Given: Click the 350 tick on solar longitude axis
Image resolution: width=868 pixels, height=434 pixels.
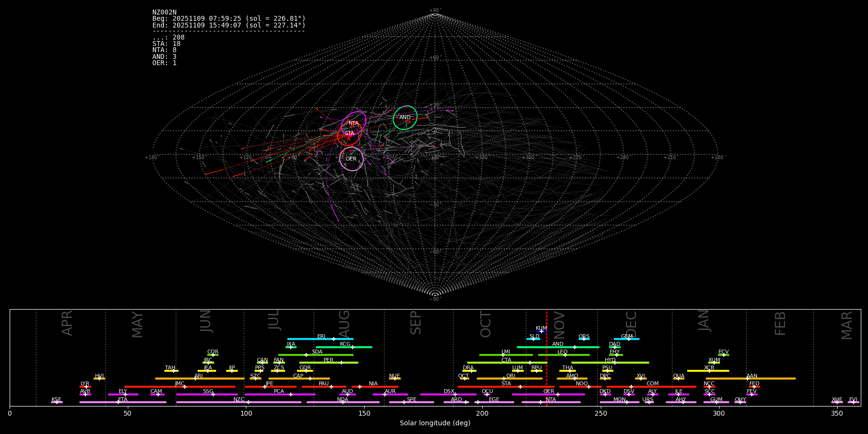Looking at the screenshot, I should point(837,413).
